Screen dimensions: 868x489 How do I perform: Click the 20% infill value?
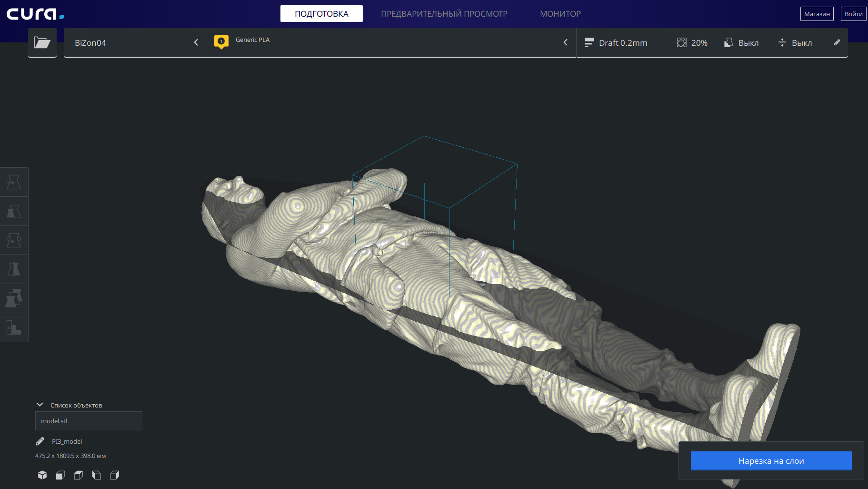pos(699,43)
